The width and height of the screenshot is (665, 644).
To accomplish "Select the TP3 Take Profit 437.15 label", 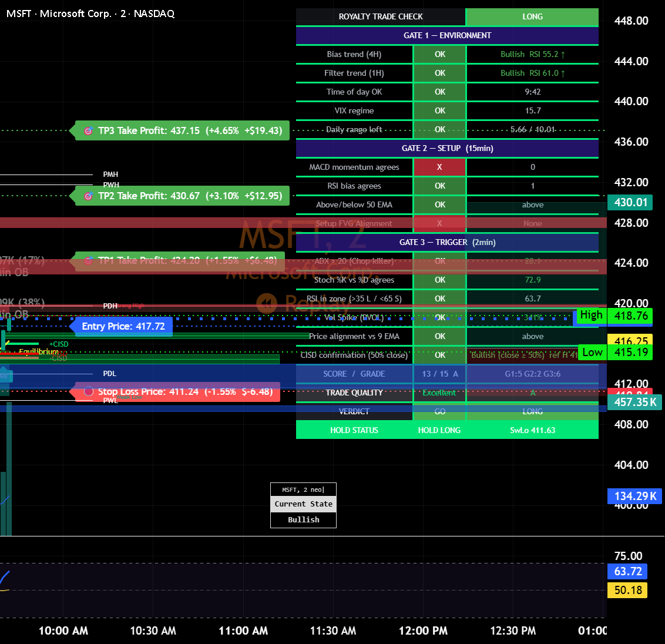I will click(179, 130).
